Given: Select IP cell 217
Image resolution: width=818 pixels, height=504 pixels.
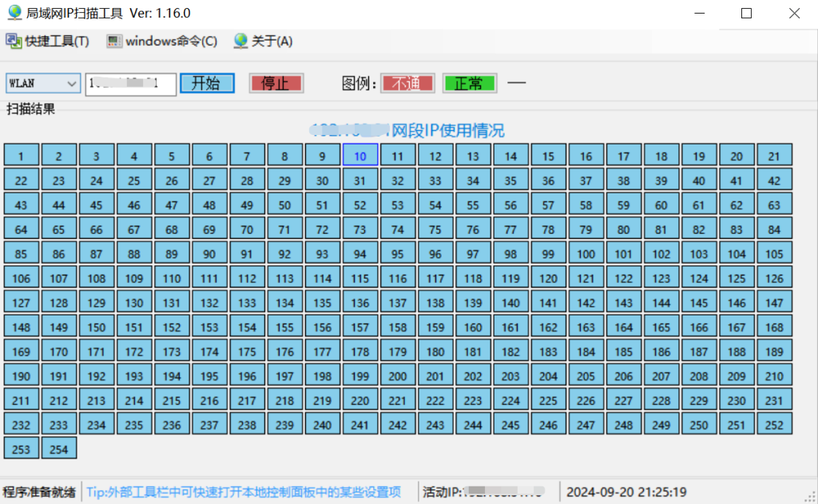Looking at the screenshot, I should (x=248, y=401).
